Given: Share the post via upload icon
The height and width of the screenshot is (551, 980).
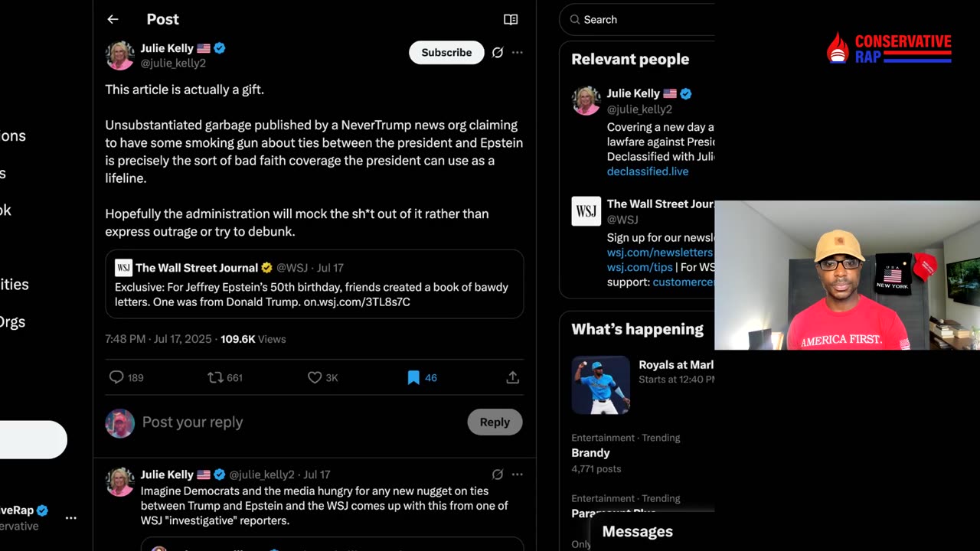Looking at the screenshot, I should [x=513, y=377].
